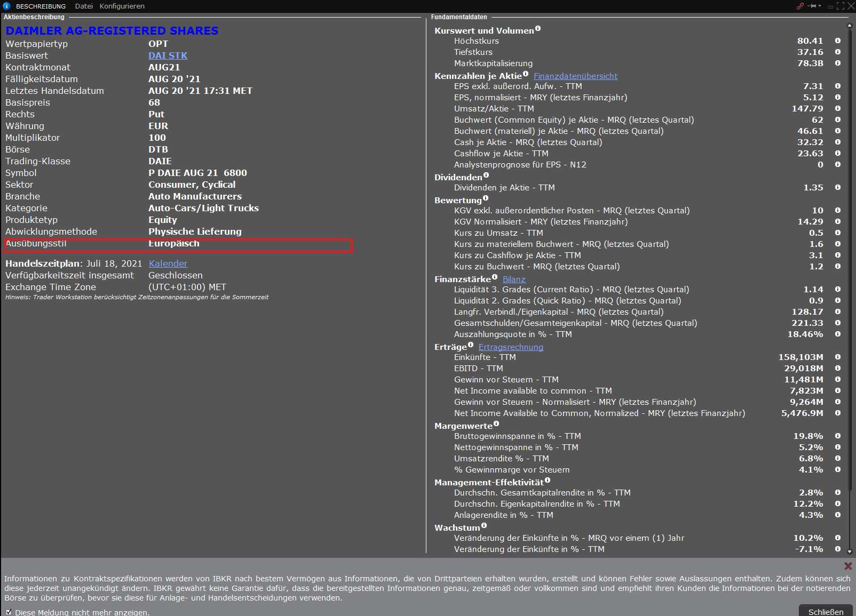Viewport: 856px width, 616px height.
Task: Open the Konfigurieren menu
Action: pyautogui.click(x=122, y=6)
